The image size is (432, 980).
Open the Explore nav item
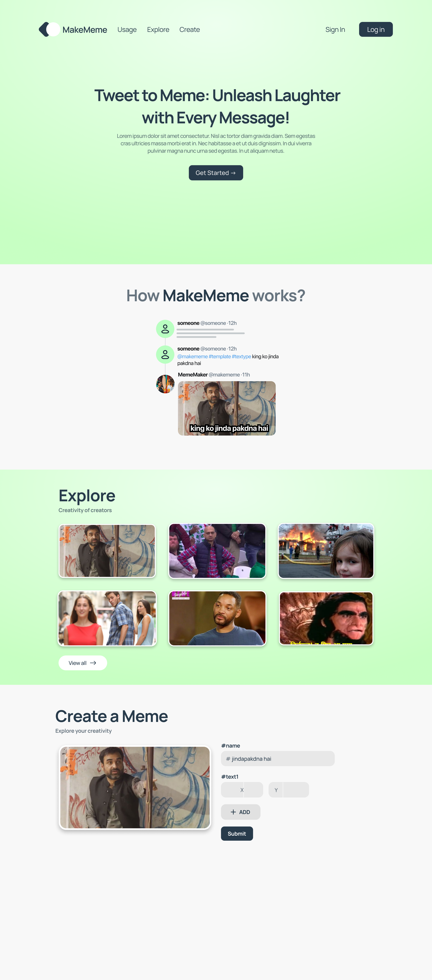[x=158, y=30]
